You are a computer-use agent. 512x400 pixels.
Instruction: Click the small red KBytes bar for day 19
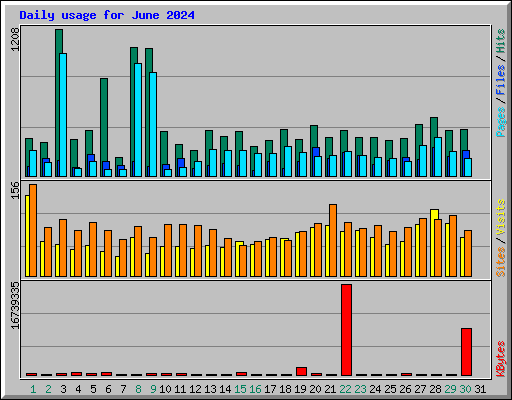[x=301, y=371]
